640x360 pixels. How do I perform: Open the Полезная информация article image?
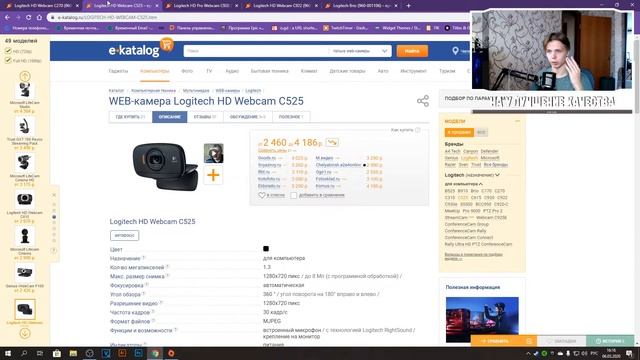482,320
